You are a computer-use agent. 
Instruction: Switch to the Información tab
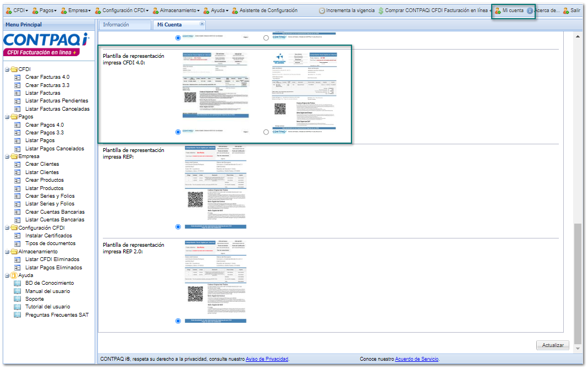124,25
